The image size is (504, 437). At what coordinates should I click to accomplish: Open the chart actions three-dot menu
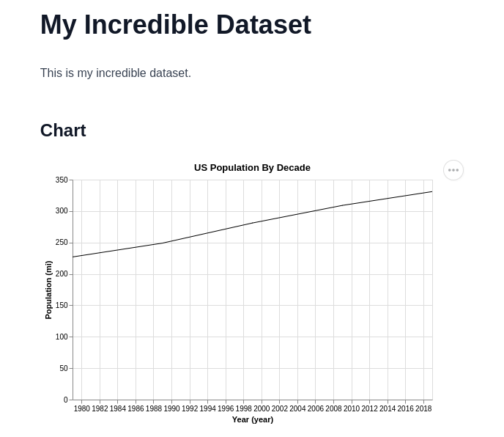pos(453,170)
